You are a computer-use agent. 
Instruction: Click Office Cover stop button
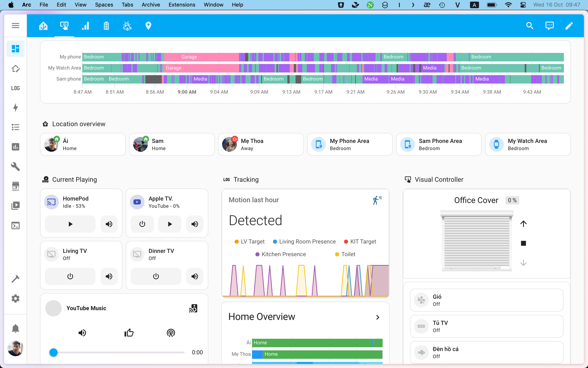(x=523, y=243)
